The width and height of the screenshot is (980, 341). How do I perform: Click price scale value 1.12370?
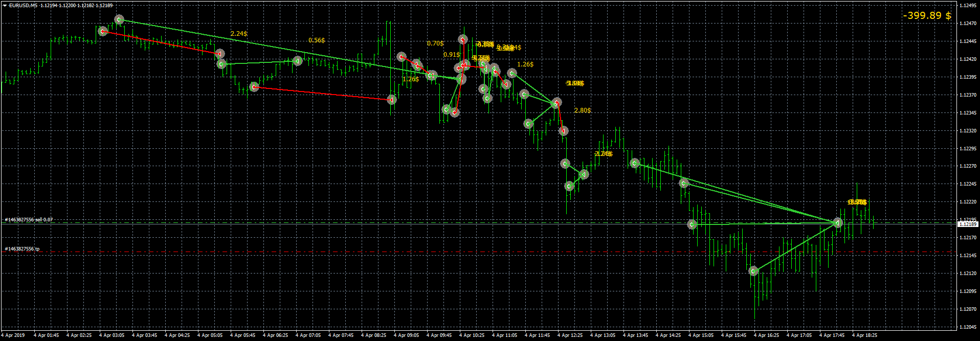point(967,95)
